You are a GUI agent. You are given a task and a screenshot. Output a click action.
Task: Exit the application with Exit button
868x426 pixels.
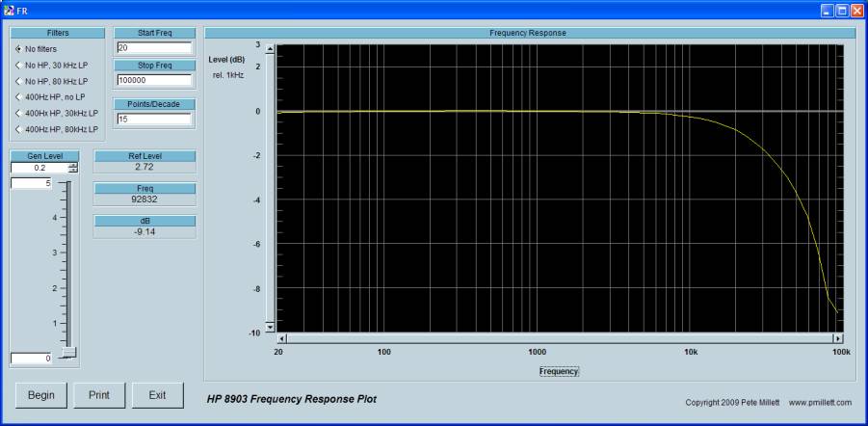[x=157, y=395]
